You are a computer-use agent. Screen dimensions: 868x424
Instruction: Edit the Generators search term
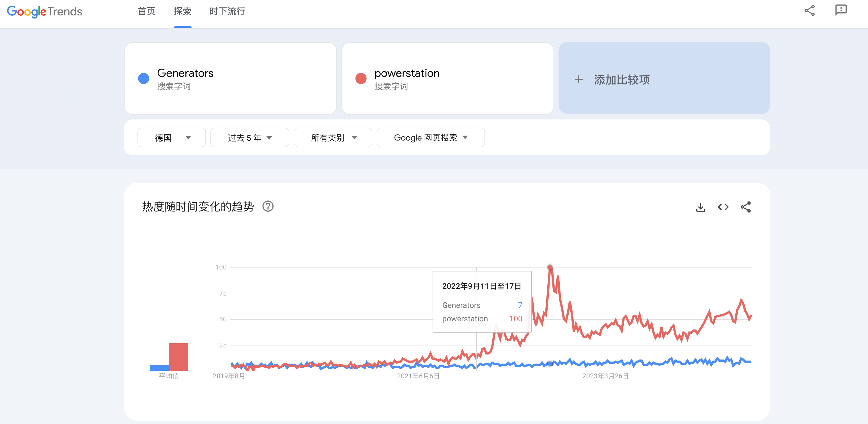231,78
